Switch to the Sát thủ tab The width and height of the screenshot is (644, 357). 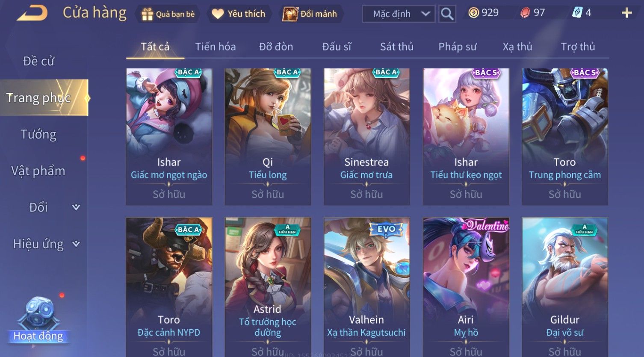coord(397,47)
